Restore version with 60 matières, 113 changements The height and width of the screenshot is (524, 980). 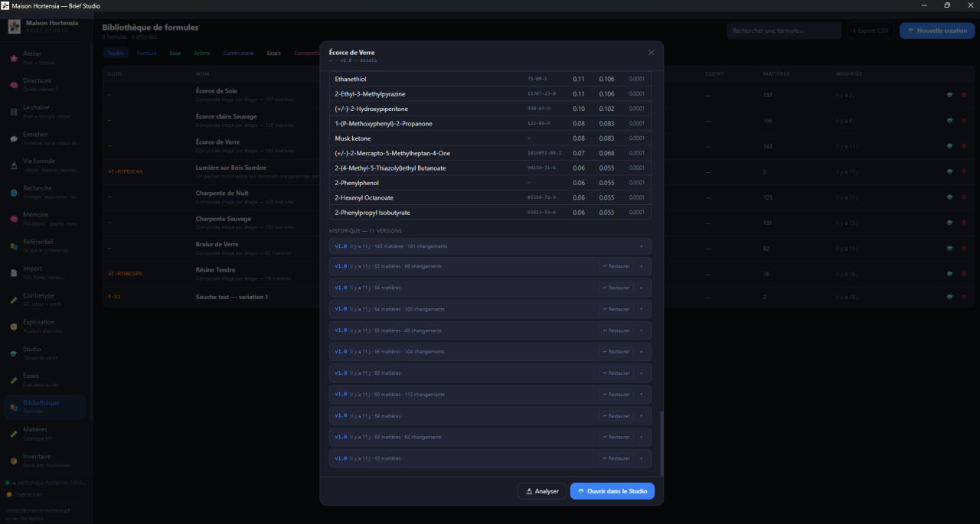coord(616,394)
